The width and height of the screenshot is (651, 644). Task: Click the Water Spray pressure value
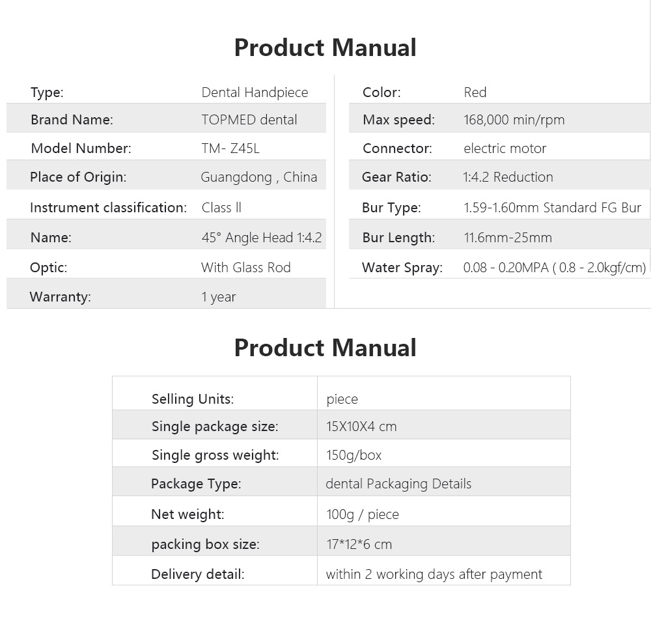pyautogui.click(x=555, y=268)
